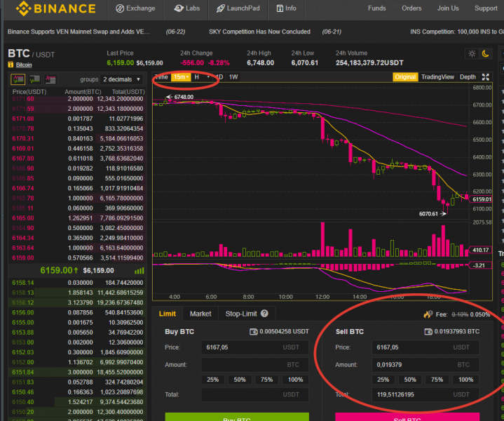Select buy order priced 6158.14
This screenshot has height=421, width=504.
click(x=78, y=283)
